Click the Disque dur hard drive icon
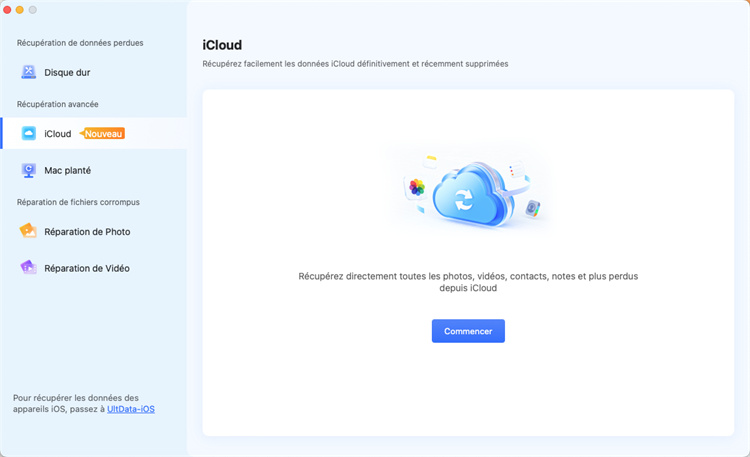Image resolution: width=750 pixels, height=457 pixels. 29,72
